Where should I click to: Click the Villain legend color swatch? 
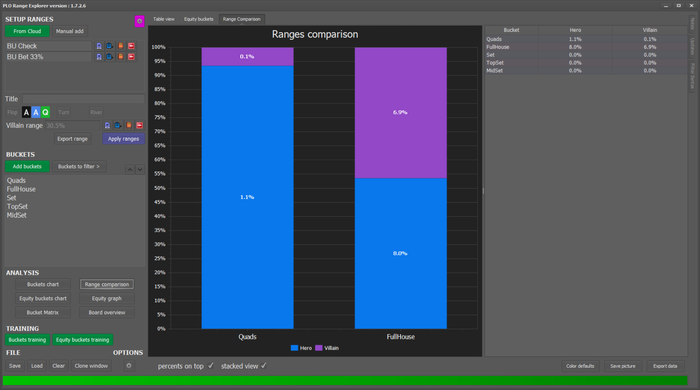pos(319,348)
